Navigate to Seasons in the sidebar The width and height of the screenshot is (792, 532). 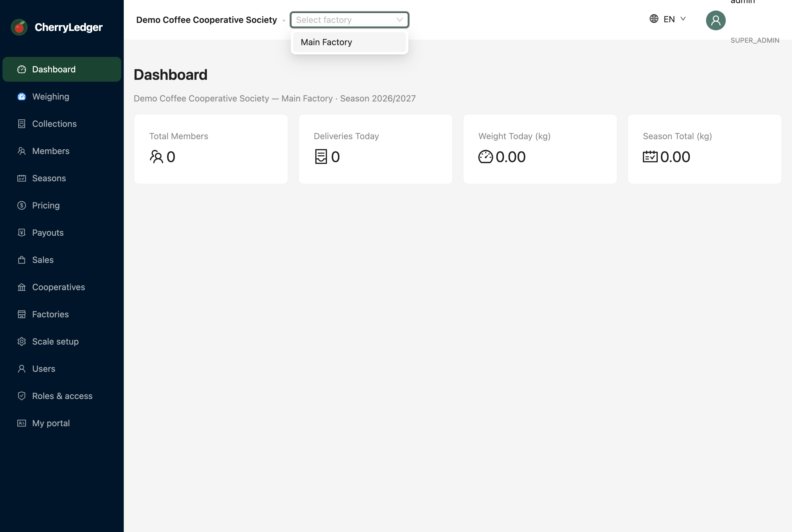click(x=62, y=178)
